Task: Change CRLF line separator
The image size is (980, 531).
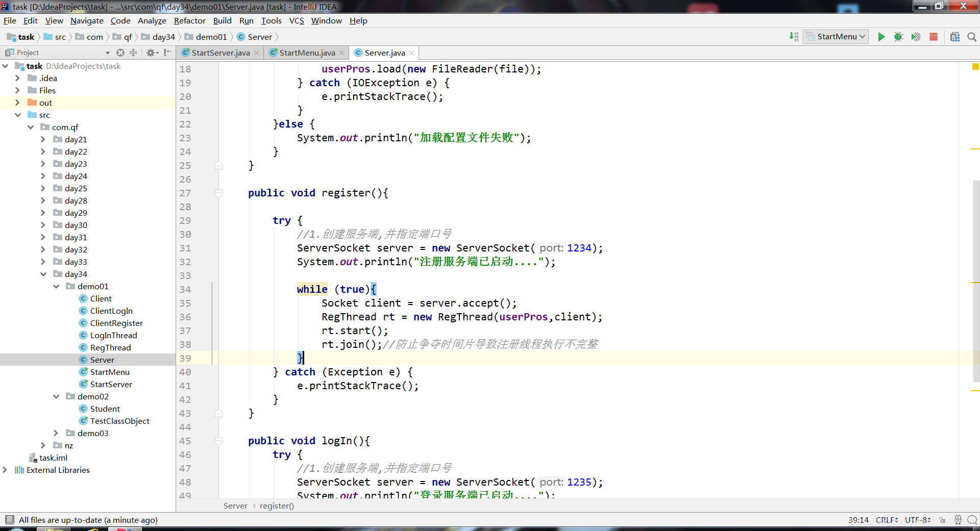Action: pos(887,520)
